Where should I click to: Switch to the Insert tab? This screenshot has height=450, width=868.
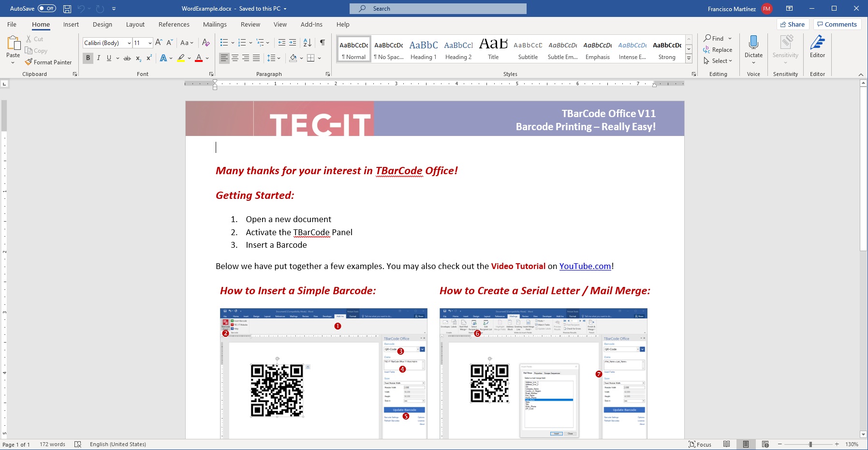[71, 24]
